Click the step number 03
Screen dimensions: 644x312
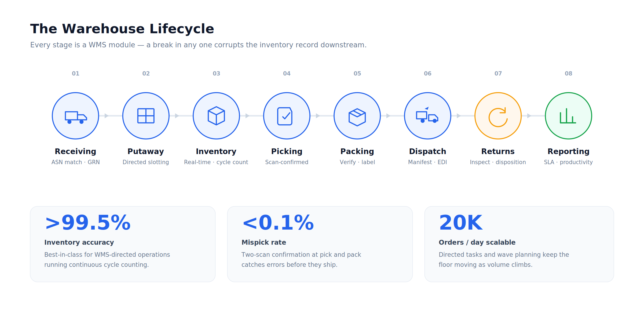click(x=217, y=74)
